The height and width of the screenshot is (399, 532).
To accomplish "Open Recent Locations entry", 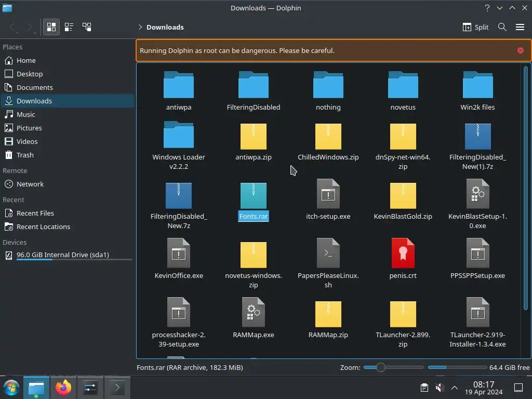I will coord(67,227).
